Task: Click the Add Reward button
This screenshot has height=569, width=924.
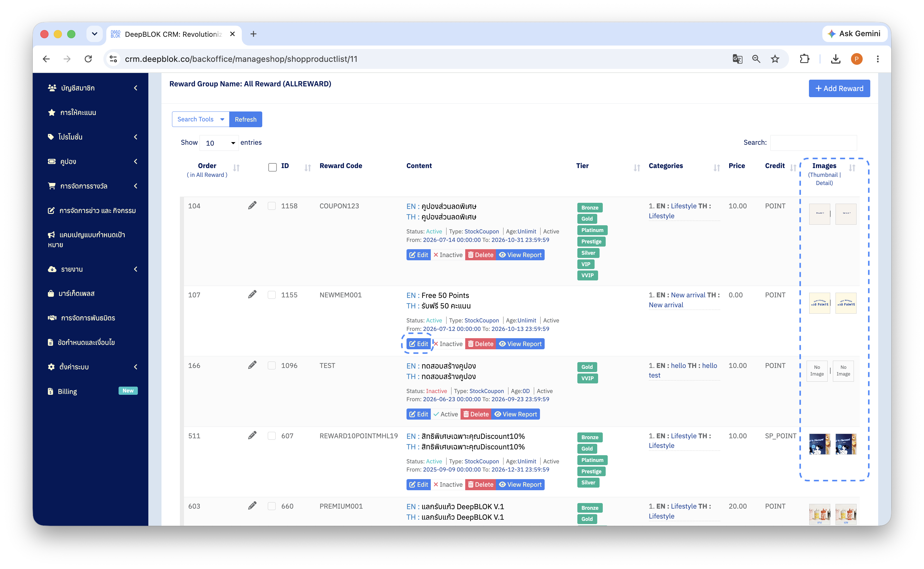Action: click(x=839, y=88)
